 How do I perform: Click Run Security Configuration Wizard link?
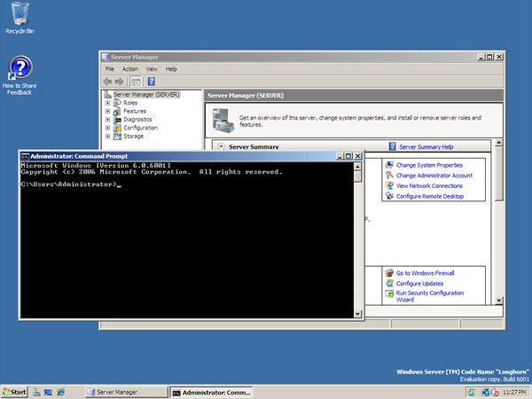(429, 296)
